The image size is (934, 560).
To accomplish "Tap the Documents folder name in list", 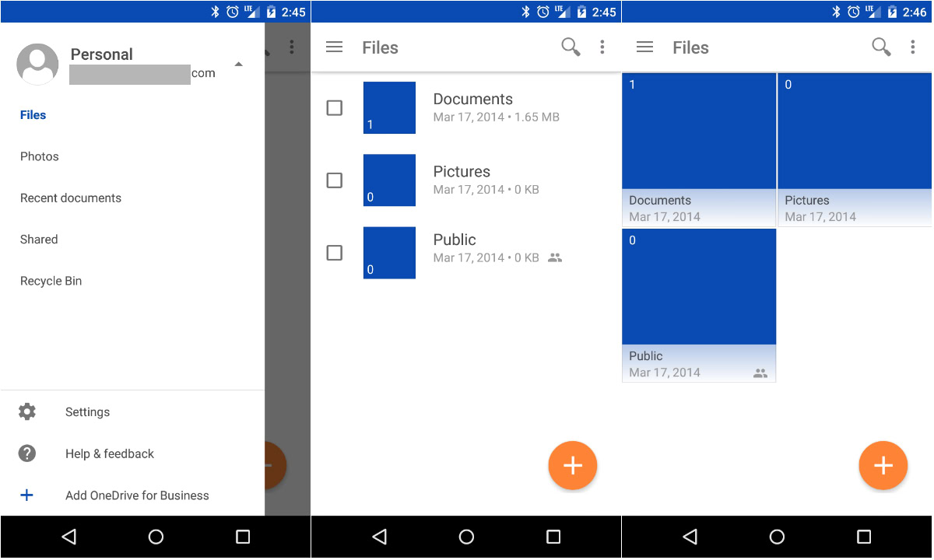I will click(472, 100).
